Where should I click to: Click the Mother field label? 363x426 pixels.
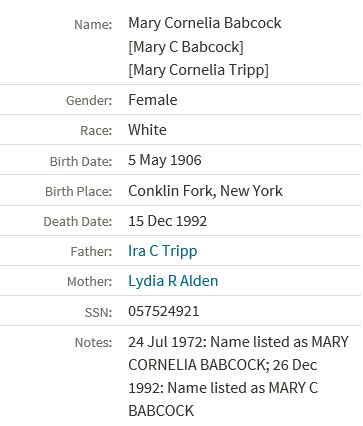click(x=90, y=282)
